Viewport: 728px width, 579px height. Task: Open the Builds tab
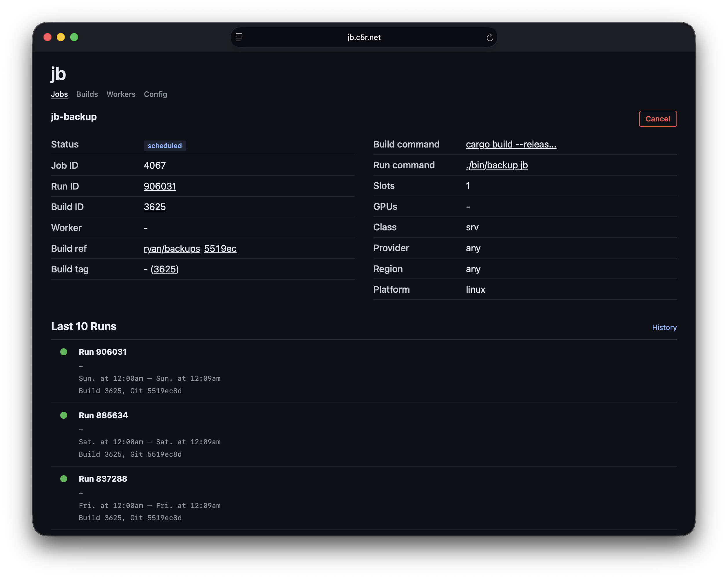tap(87, 94)
